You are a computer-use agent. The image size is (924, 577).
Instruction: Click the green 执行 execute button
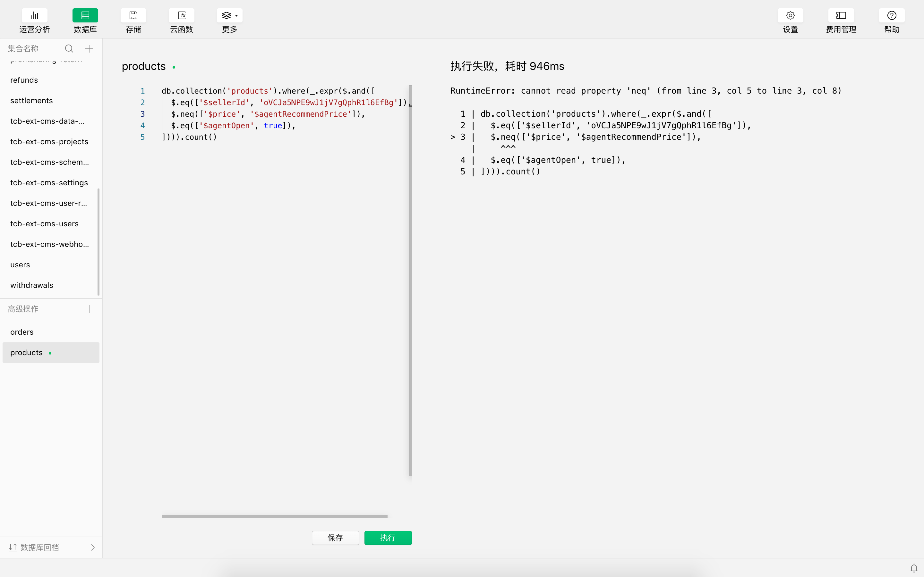point(388,538)
